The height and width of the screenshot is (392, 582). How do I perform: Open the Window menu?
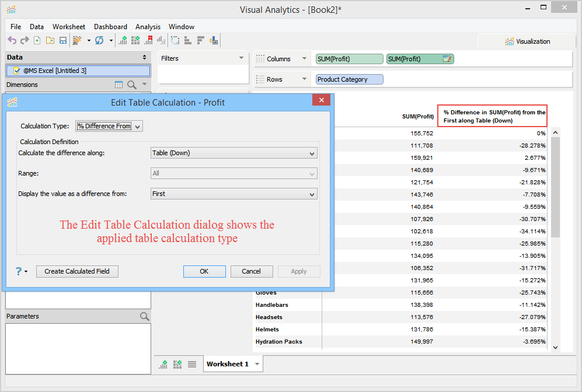181,27
